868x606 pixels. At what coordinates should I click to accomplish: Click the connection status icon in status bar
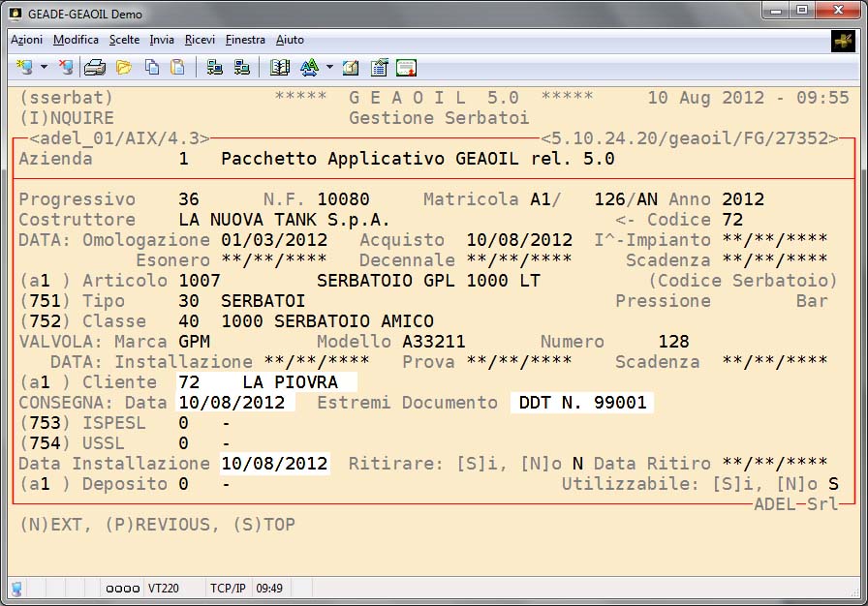pos(16,588)
